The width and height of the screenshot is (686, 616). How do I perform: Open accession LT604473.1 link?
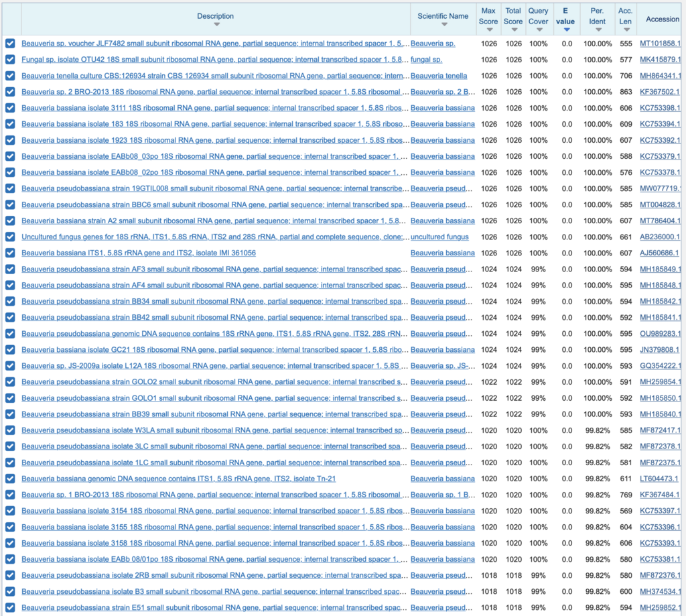tap(659, 479)
